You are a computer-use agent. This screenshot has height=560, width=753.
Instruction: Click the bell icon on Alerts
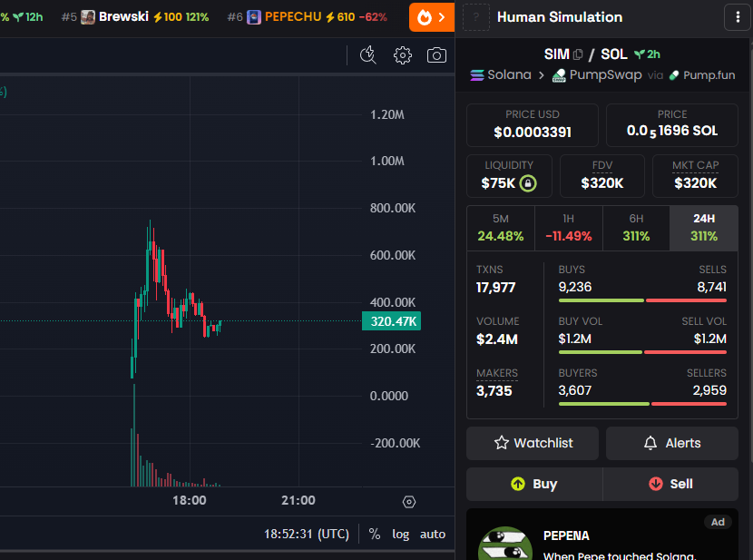tap(650, 443)
